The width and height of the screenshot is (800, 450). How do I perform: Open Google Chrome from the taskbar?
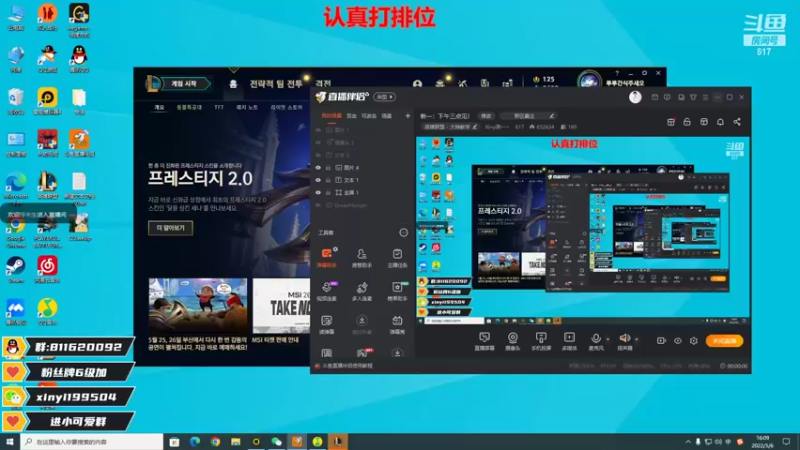click(x=215, y=442)
